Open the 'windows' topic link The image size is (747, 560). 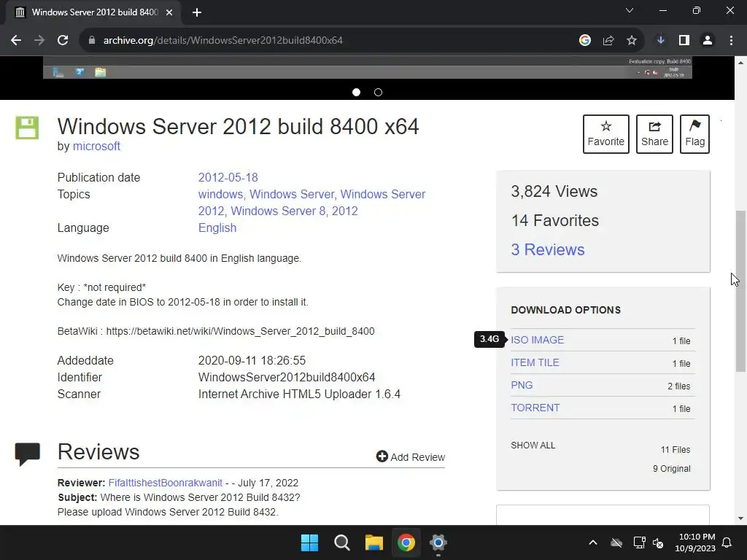coord(220,194)
